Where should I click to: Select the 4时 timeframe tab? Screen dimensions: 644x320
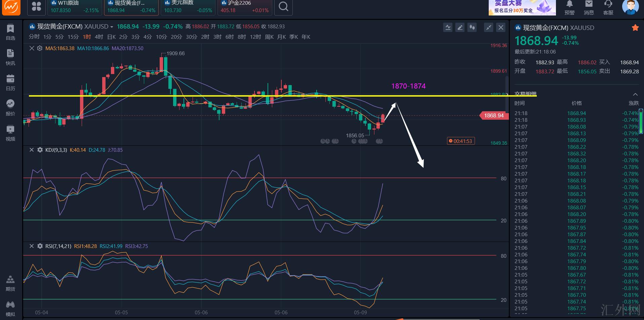pyautogui.click(x=99, y=37)
